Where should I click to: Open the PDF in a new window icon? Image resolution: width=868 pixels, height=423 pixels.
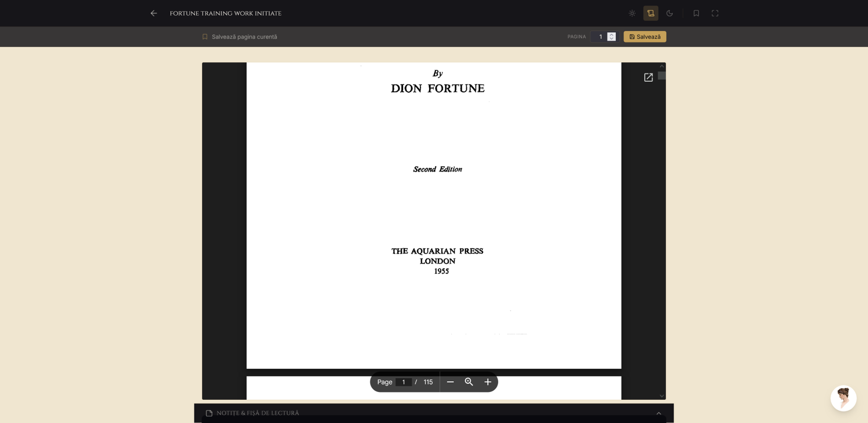[648, 78]
